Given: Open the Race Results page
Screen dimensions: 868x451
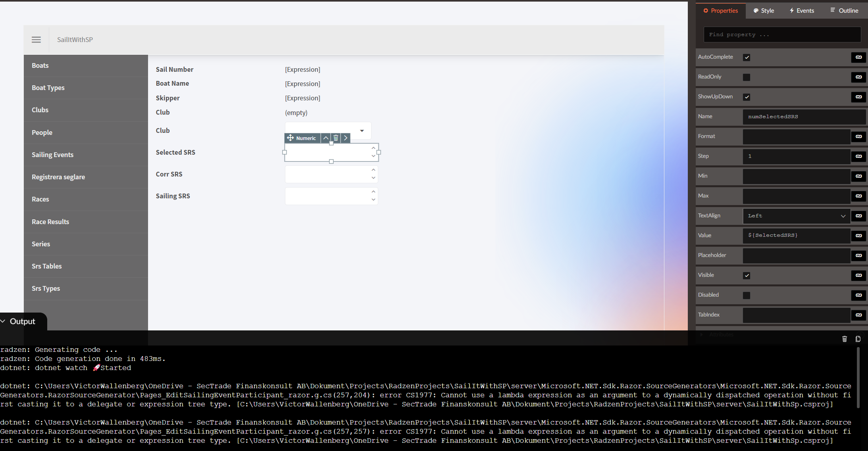Looking at the screenshot, I should [50, 221].
